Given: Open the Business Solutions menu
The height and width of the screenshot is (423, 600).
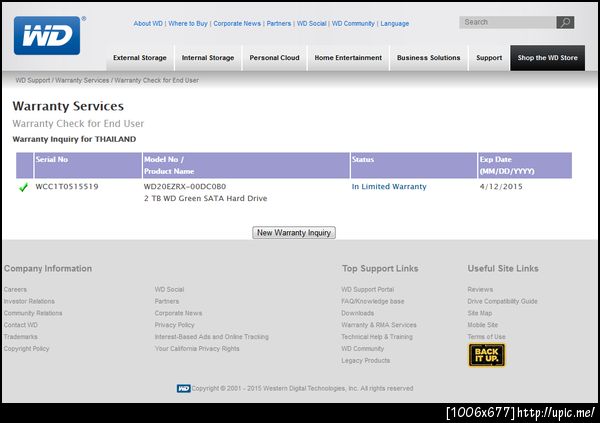Looking at the screenshot, I should tap(429, 58).
